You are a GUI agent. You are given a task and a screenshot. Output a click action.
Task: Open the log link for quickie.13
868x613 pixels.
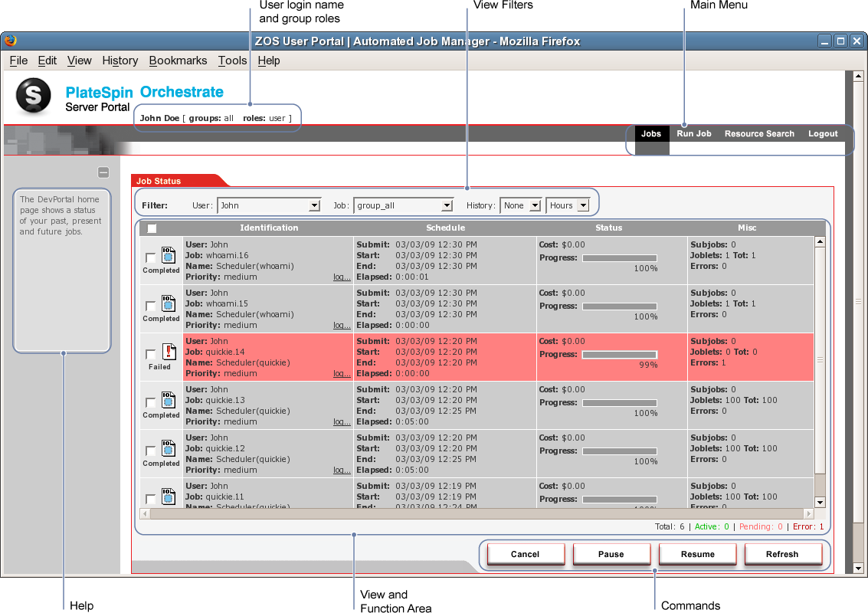pos(342,421)
